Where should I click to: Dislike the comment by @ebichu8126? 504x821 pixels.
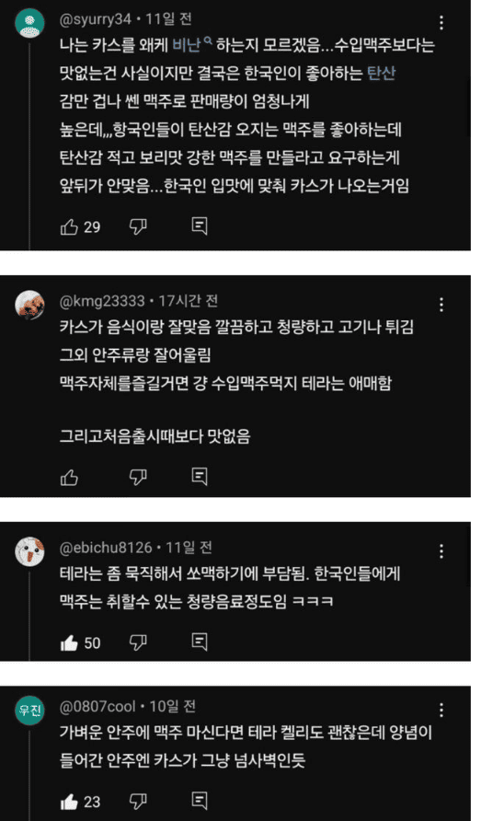click(x=138, y=642)
